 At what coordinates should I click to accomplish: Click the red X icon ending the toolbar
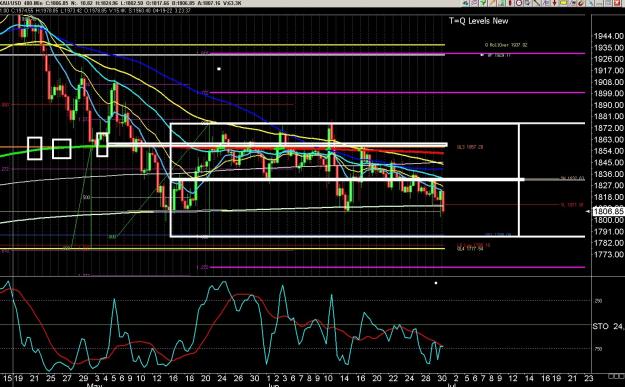tap(617, 3)
